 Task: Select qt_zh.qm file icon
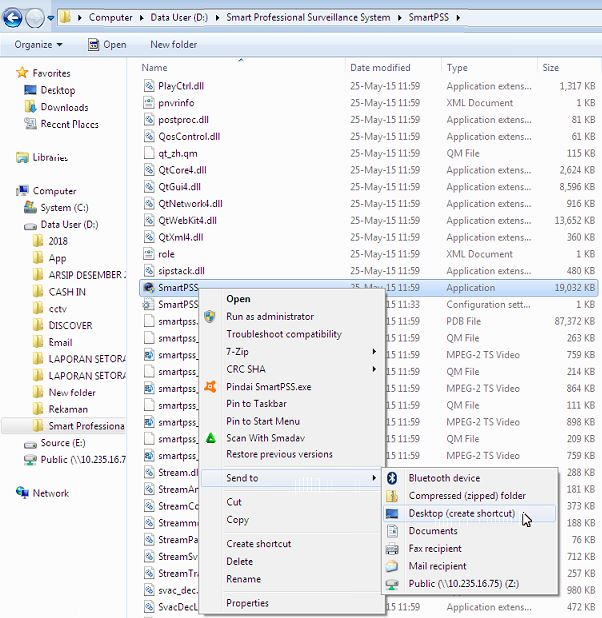(149, 153)
